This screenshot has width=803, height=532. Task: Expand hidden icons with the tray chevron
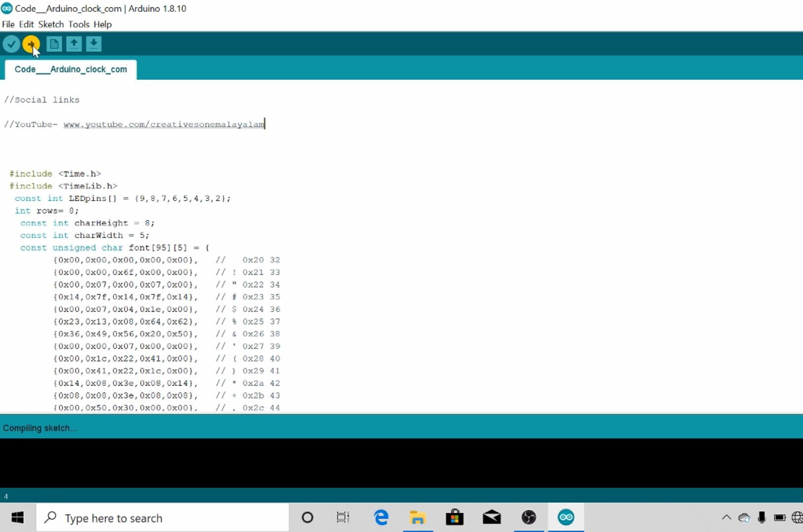pos(725,518)
